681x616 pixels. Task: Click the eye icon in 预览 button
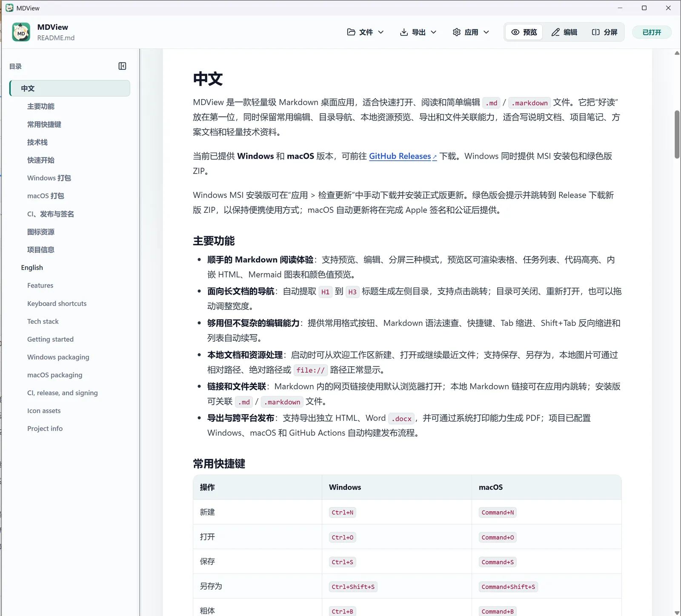[x=515, y=32]
